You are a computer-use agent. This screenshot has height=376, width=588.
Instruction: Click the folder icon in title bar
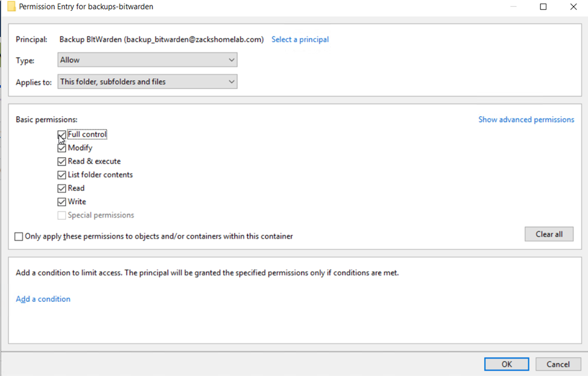[11, 7]
